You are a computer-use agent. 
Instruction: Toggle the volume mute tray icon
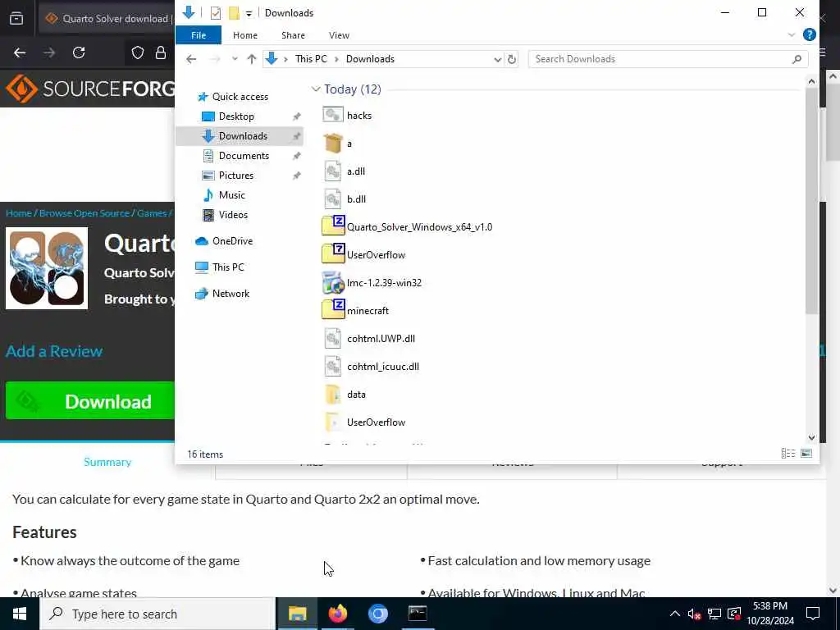tap(694, 614)
